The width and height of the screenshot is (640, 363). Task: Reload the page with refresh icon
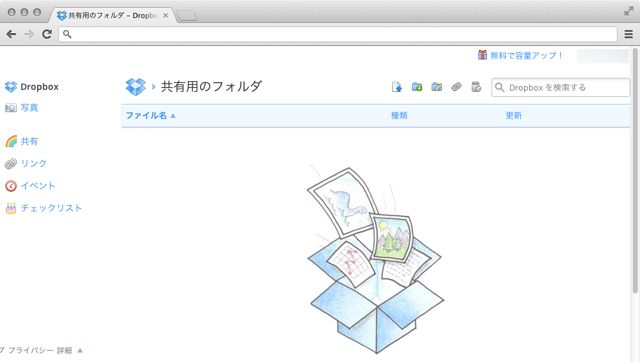pos(47,34)
